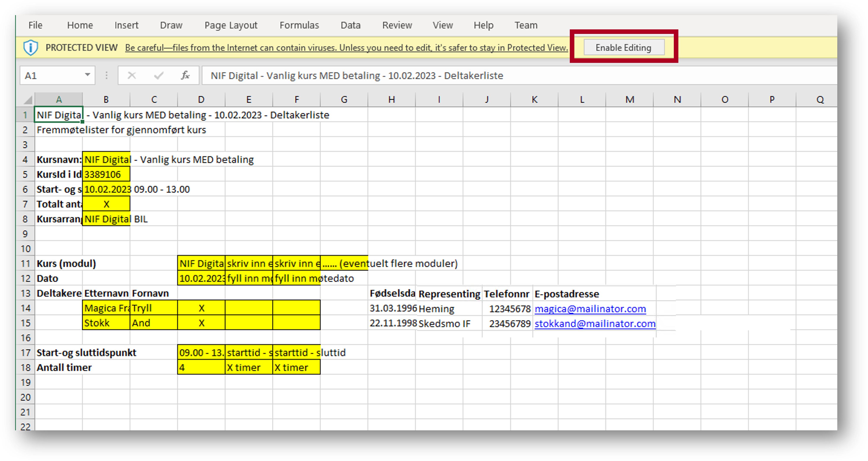This screenshot has width=868, height=461.
Task: Select the phone number 12345678 cell
Action: point(508,308)
